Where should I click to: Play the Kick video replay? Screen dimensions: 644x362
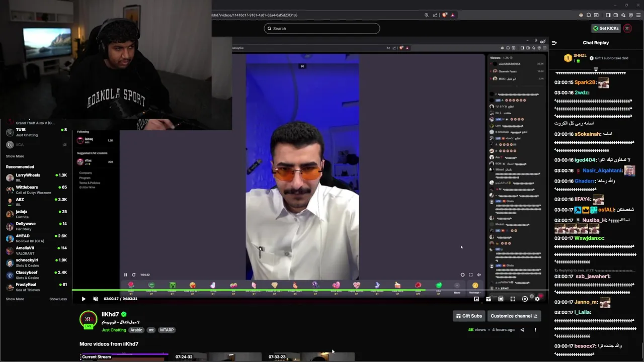coord(84,299)
